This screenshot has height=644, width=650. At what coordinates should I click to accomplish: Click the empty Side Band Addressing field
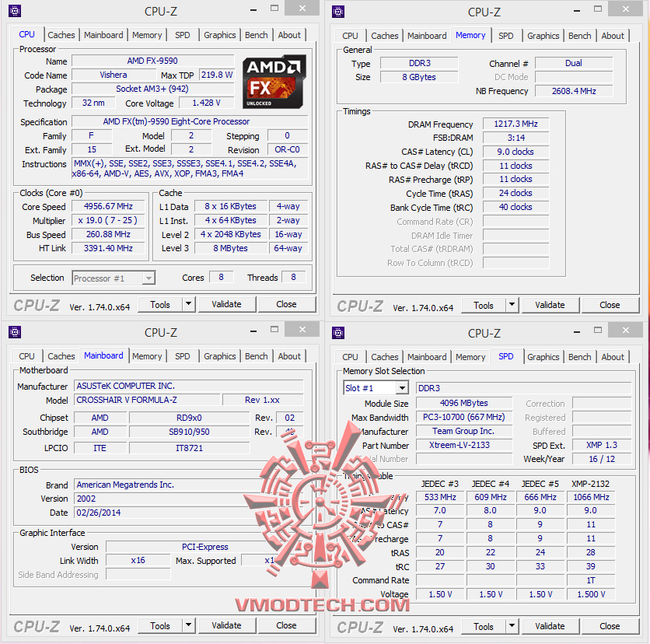pos(138,574)
